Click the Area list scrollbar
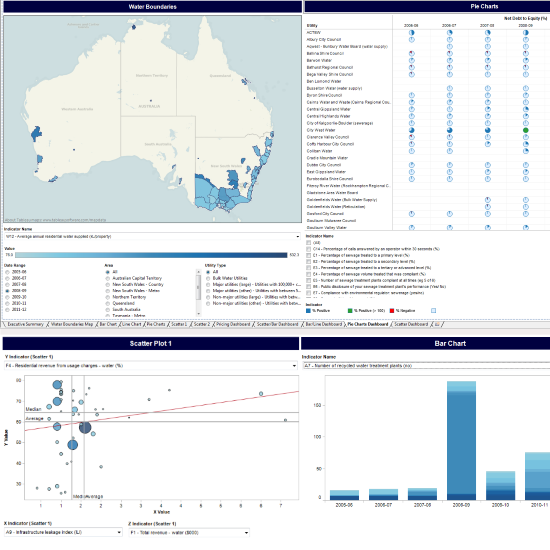Screen dimensions: 550x550 point(199,293)
